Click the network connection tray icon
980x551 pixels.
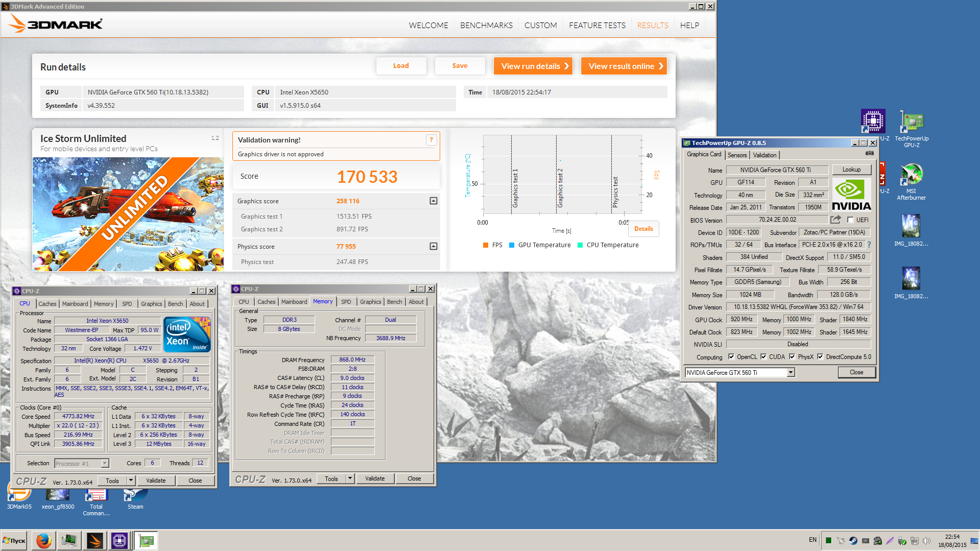click(x=915, y=540)
